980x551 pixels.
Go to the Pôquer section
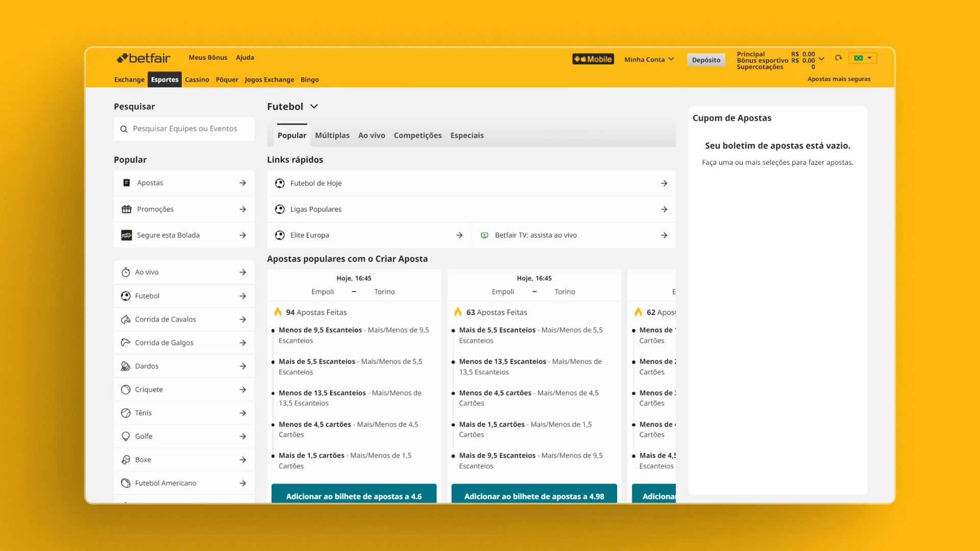227,80
